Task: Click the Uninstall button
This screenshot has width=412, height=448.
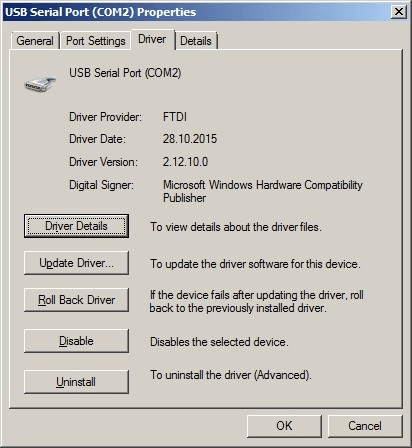Action: 76,382
